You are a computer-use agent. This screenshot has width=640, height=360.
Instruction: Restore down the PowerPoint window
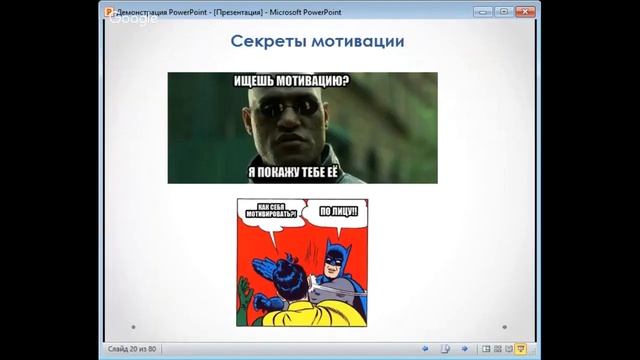coord(504,12)
